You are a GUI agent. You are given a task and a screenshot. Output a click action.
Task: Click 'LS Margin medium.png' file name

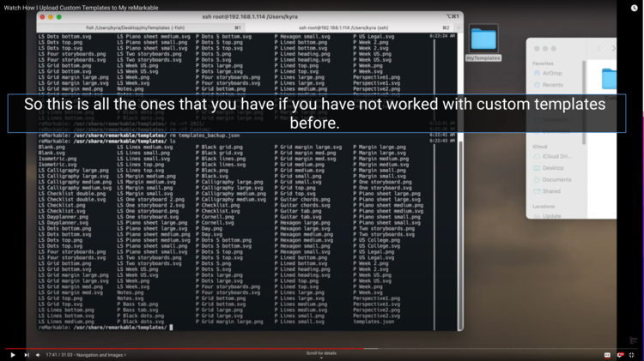point(146,176)
